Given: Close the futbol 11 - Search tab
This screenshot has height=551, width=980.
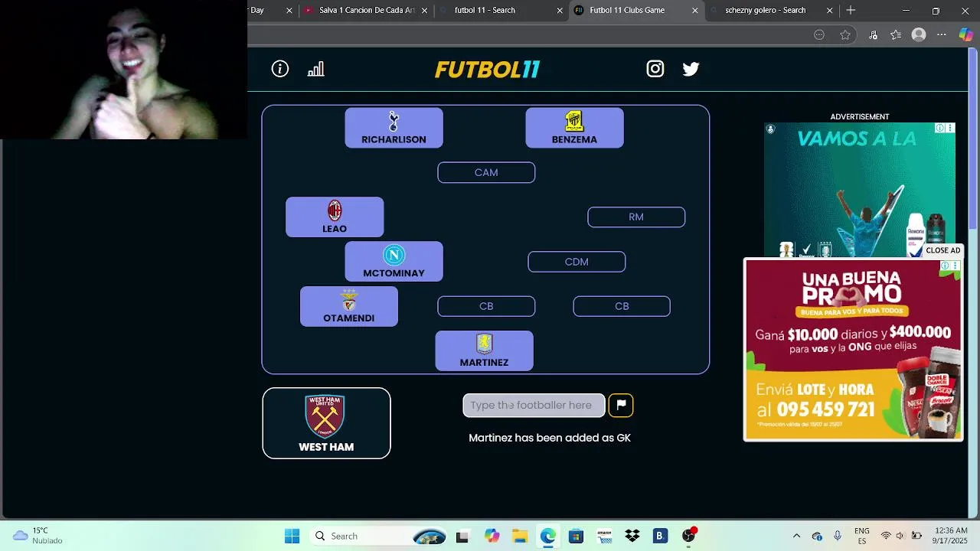Looking at the screenshot, I should [560, 11].
